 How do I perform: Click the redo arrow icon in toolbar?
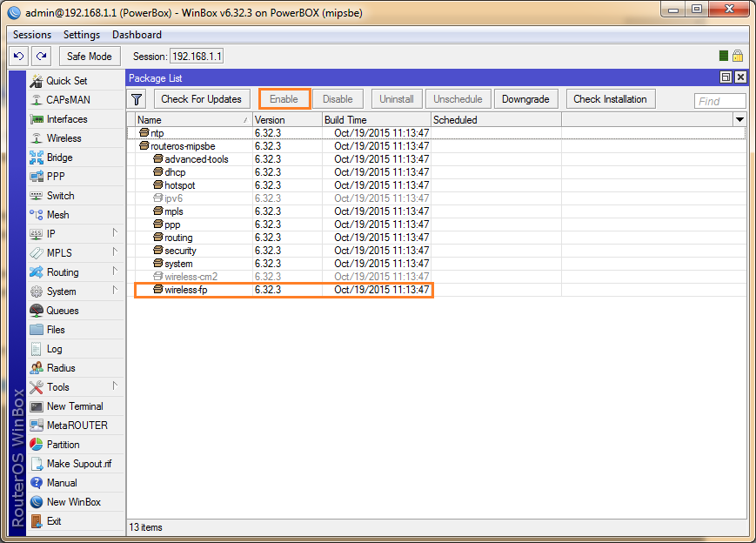[x=41, y=57]
